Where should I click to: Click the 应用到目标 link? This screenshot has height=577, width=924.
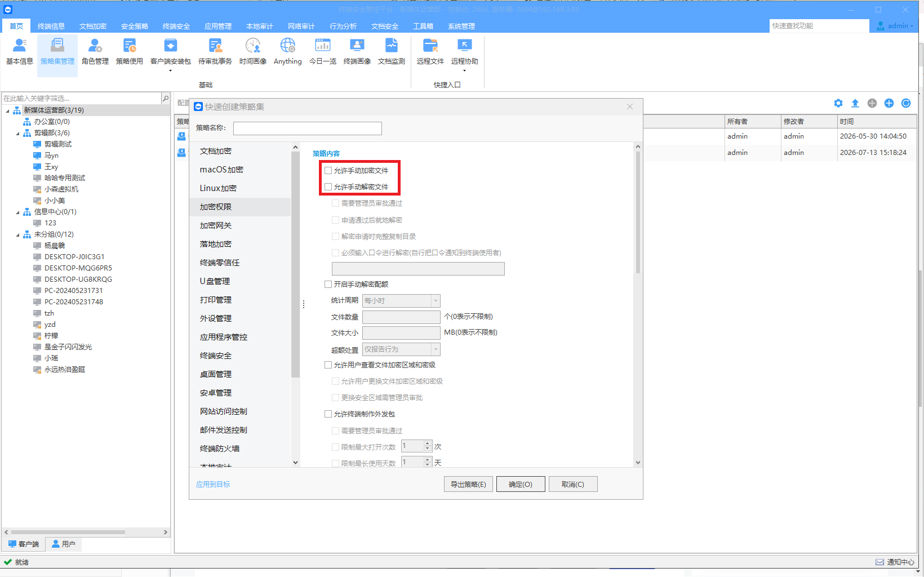(x=213, y=484)
